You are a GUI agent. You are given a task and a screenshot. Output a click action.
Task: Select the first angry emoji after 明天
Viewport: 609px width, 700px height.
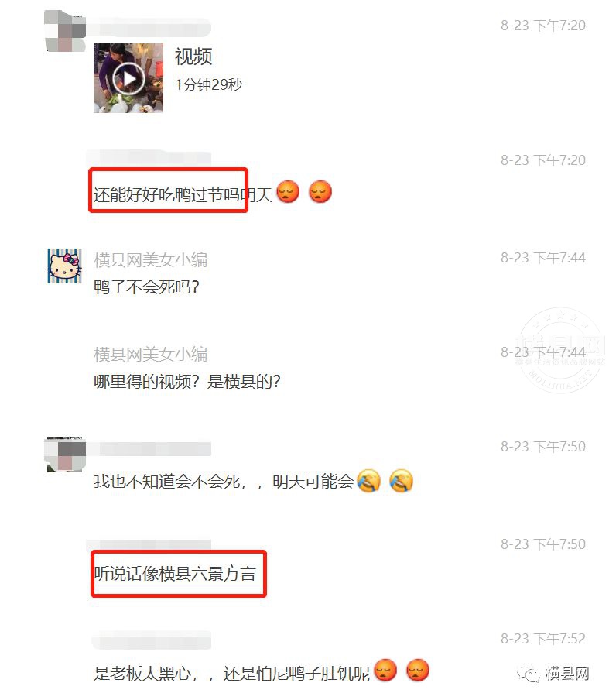click(288, 192)
